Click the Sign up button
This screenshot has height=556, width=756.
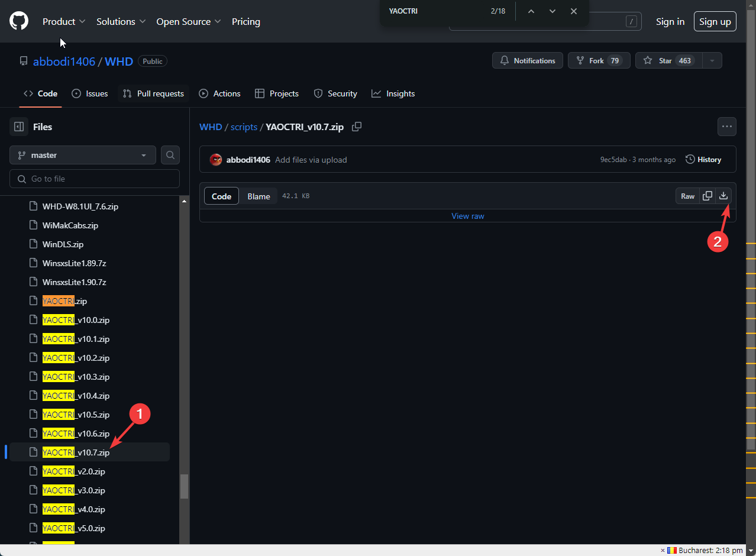click(x=715, y=21)
